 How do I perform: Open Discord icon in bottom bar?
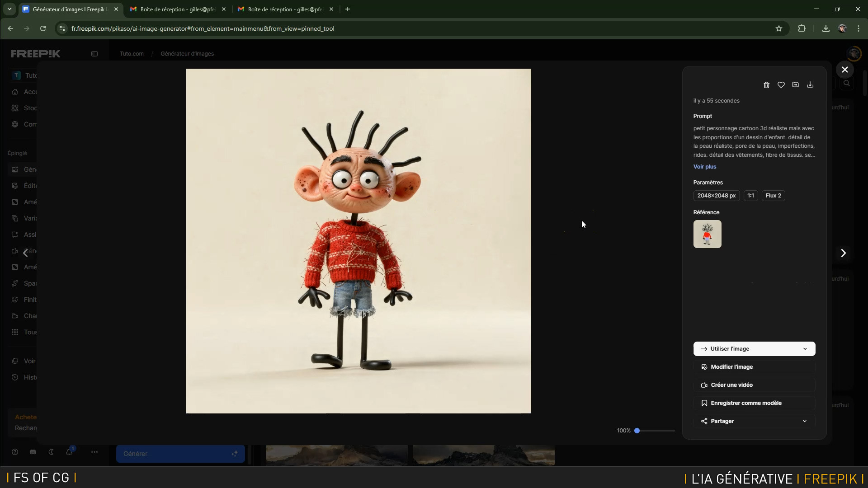pyautogui.click(x=33, y=452)
